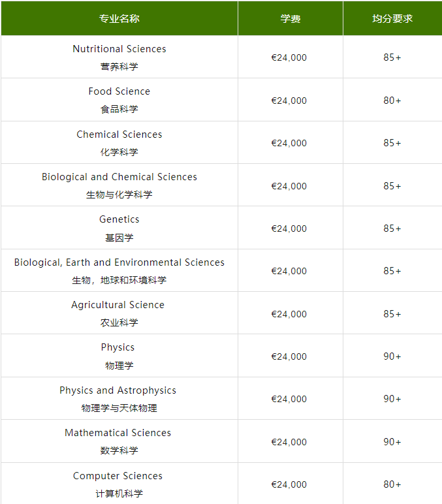Click the 专业名称 column header
This screenshot has height=504, width=442.
(119, 18)
